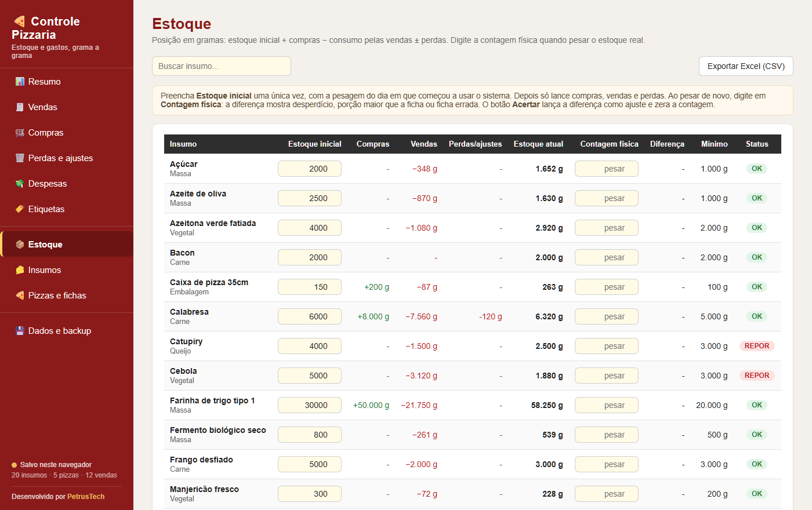Viewport: 812px width, 510px height.
Task: Go to Vendas section
Action: (67, 107)
